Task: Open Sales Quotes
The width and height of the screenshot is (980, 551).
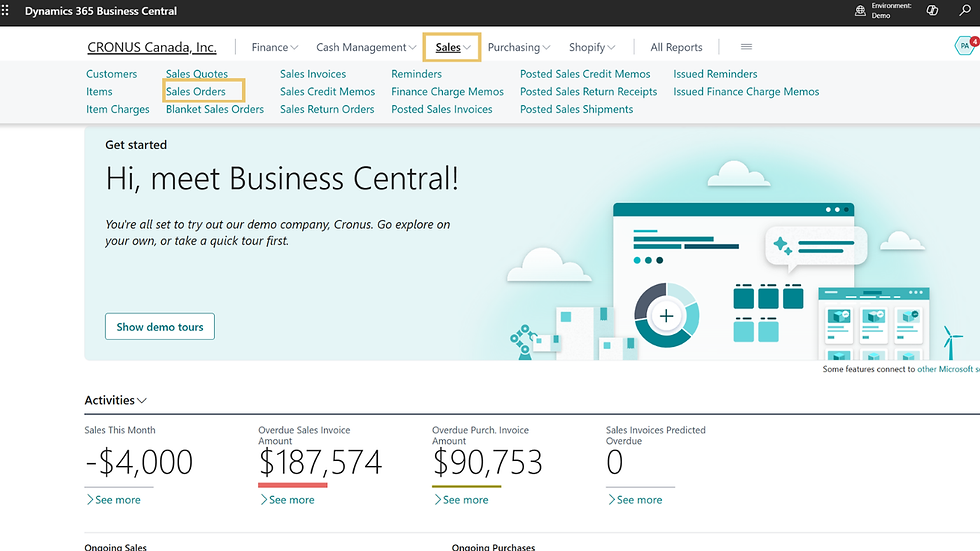Action: coord(196,74)
